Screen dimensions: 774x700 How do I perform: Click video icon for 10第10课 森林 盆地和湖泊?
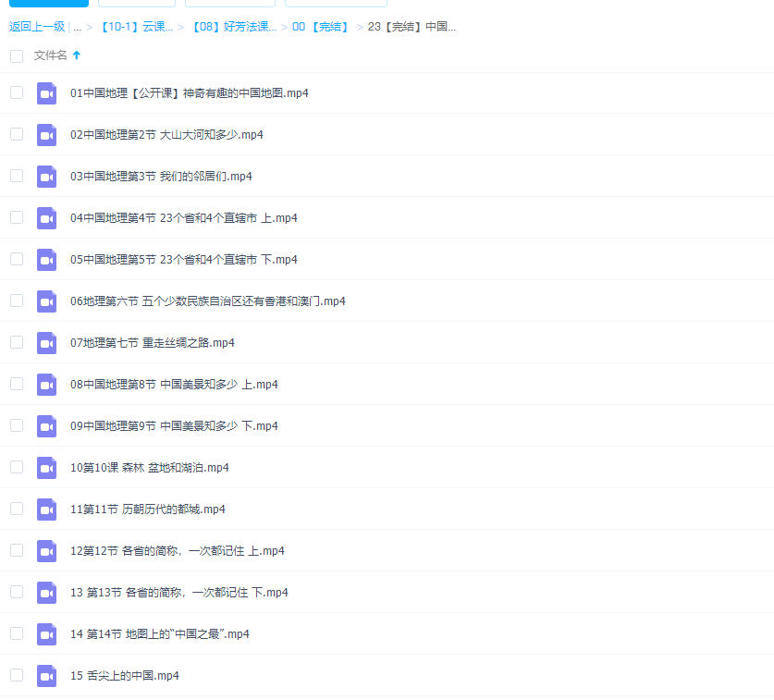click(46, 468)
